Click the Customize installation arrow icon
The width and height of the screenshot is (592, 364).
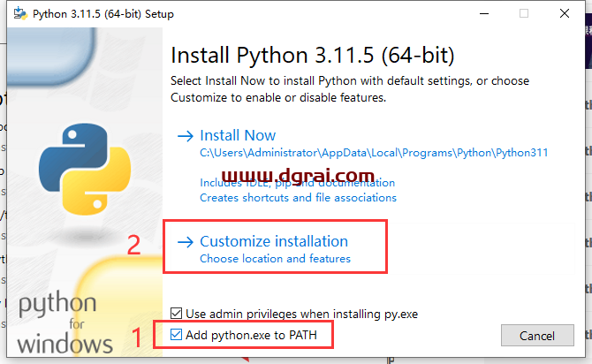click(x=186, y=242)
